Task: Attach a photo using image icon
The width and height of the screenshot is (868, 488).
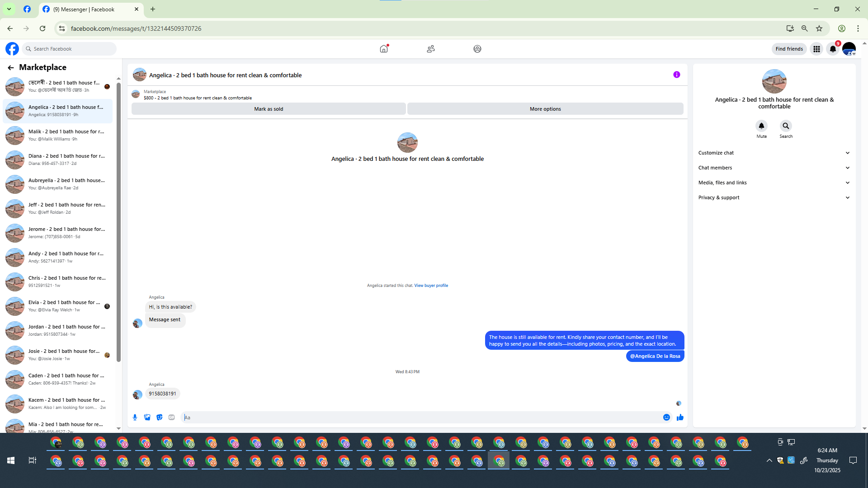Action: pyautogui.click(x=147, y=418)
